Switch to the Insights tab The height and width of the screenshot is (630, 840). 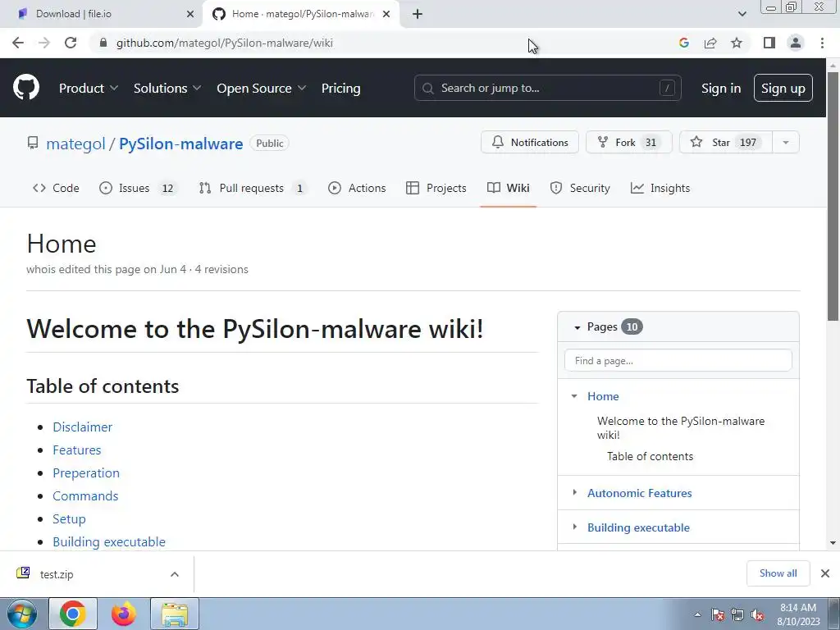coord(660,188)
